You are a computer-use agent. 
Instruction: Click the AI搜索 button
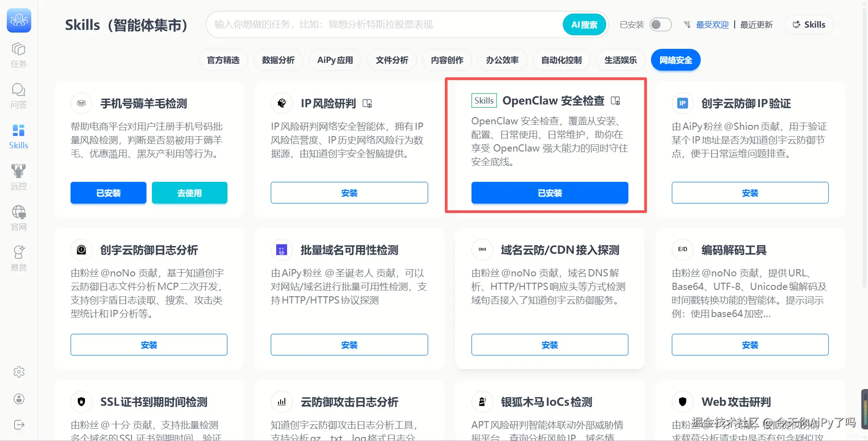click(x=585, y=24)
